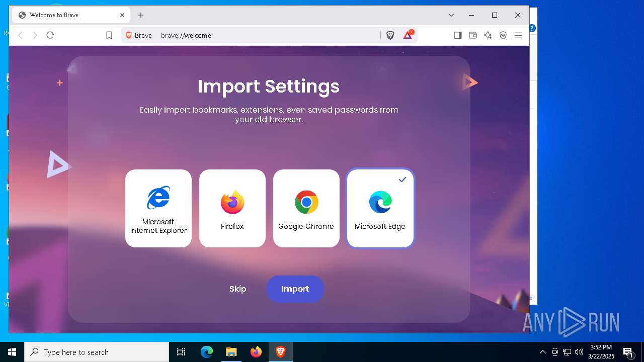Toggle the sidebar panel icon

(458, 35)
